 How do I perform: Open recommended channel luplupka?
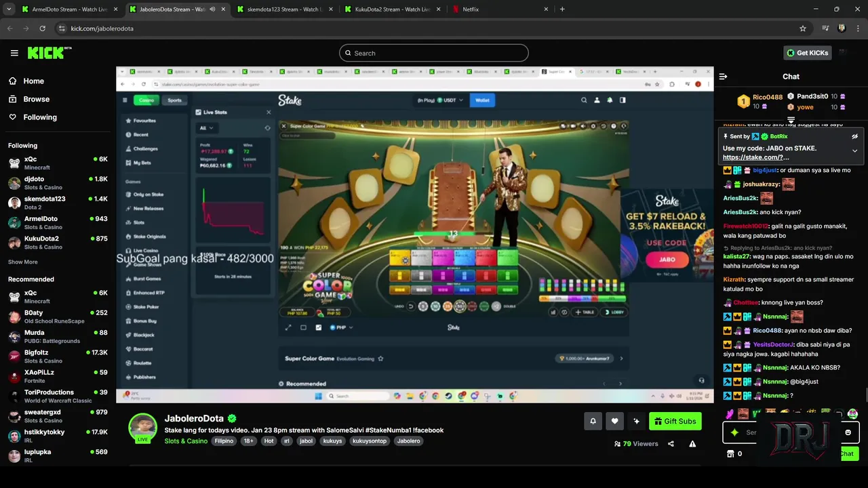coord(58,455)
